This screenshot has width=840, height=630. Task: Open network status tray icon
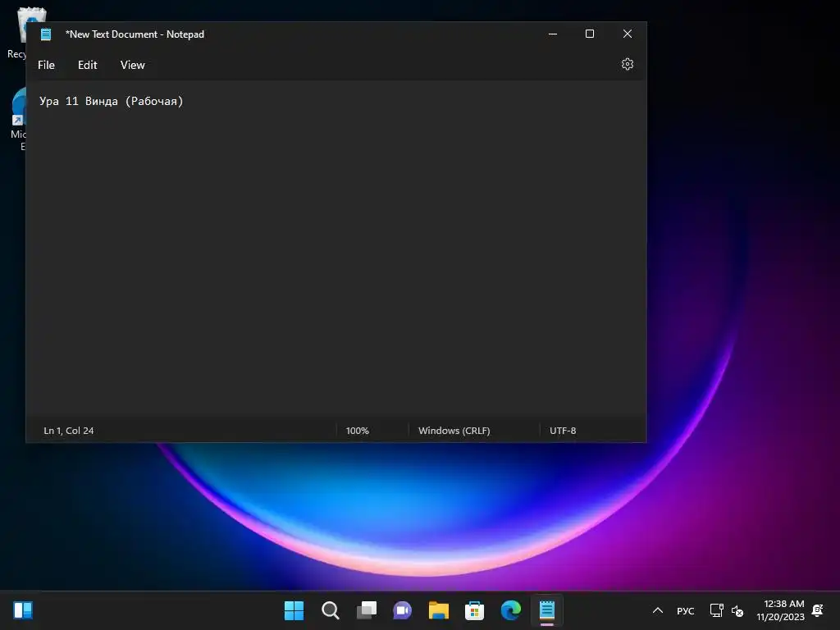(716, 610)
